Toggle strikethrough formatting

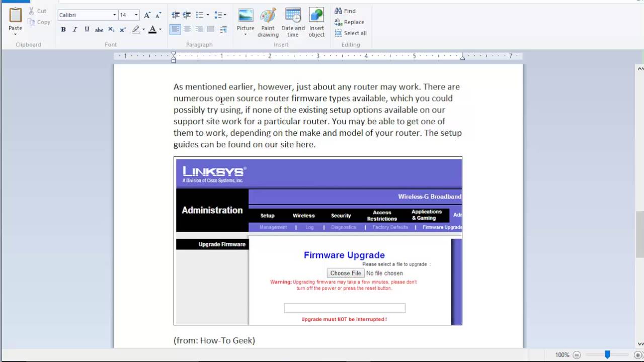99,30
